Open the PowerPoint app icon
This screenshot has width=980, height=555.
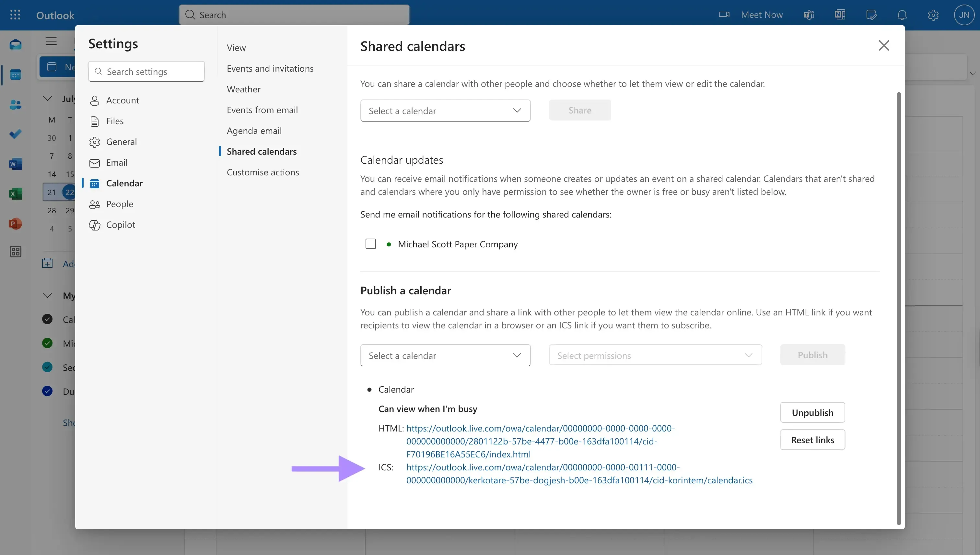click(x=15, y=223)
